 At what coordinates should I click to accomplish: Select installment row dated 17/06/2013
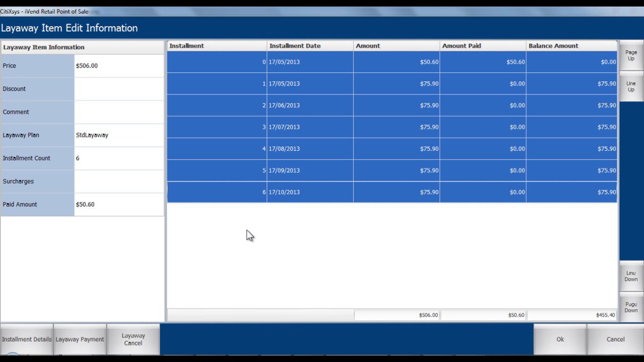pos(392,105)
